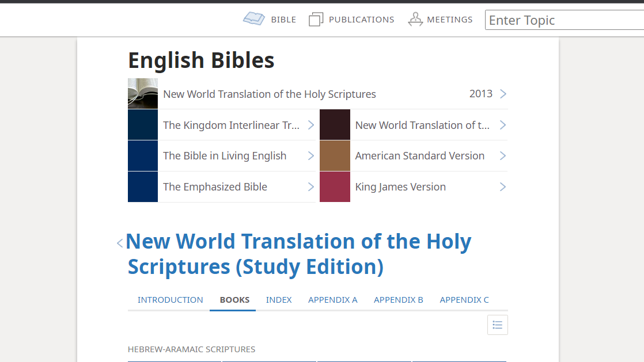The width and height of the screenshot is (644, 362).
Task: Click the open Bible thumbnail image
Action: (142, 94)
